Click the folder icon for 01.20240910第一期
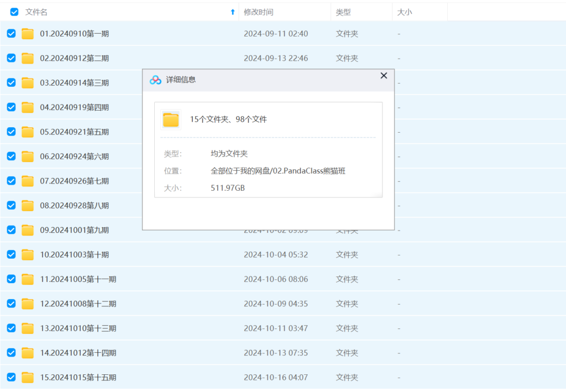Screen dimensions: 566x392 [x=28, y=34]
